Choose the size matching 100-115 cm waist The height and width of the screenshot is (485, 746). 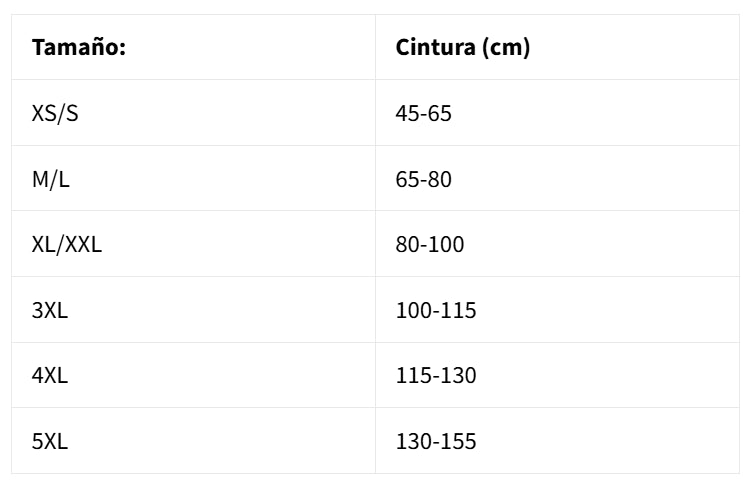[x=50, y=311]
